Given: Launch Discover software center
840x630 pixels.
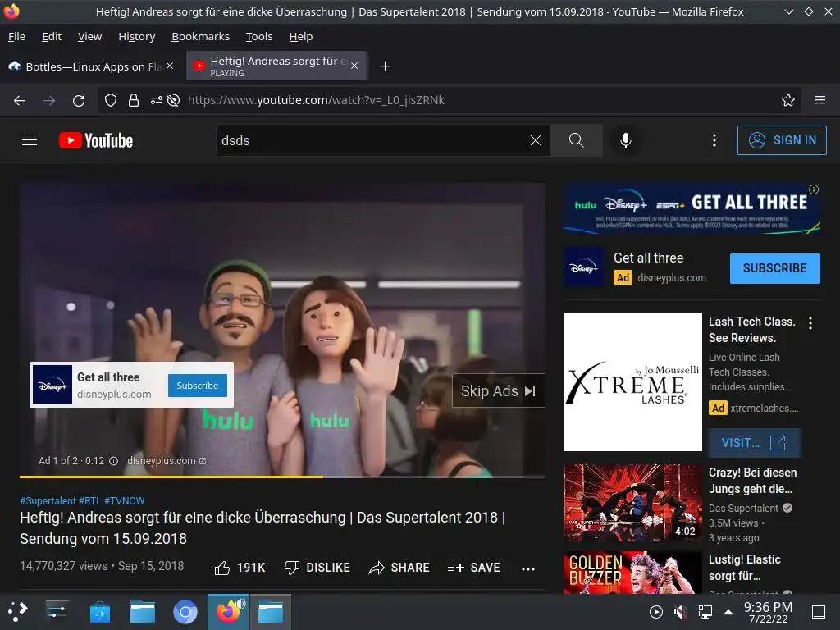Looking at the screenshot, I should click(99, 612).
